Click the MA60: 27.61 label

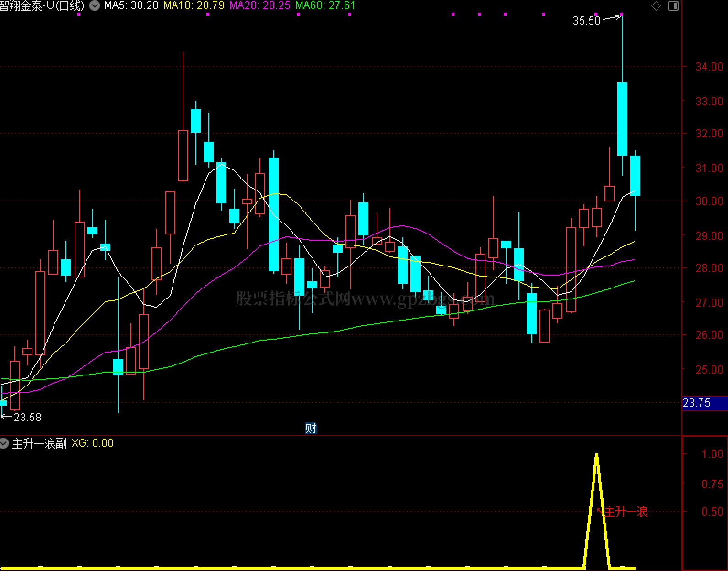325,5
